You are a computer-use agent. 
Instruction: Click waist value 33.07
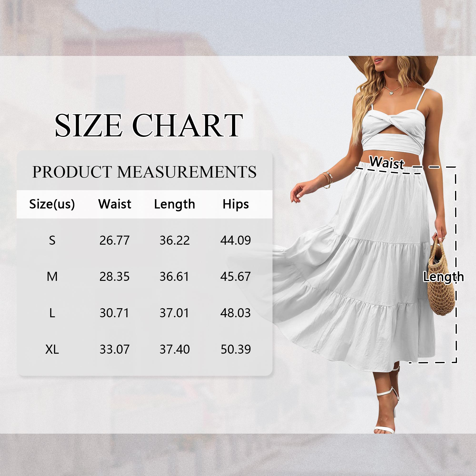click(x=114, y=349)
